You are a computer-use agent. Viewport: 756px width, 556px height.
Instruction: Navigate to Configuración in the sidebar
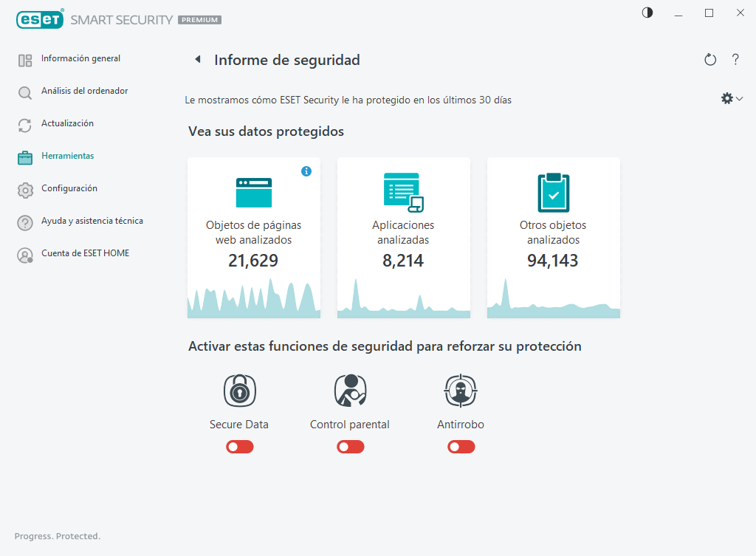(70, 188)
